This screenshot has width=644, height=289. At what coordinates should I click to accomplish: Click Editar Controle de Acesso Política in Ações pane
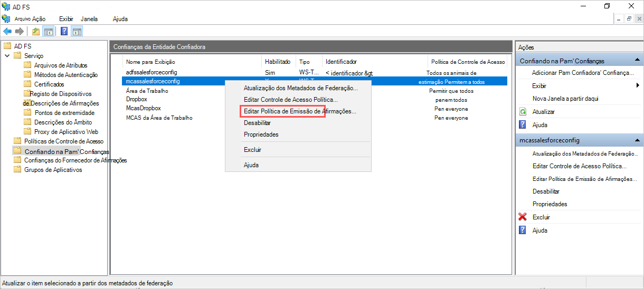pyautogui.click(x=580, y=166)
